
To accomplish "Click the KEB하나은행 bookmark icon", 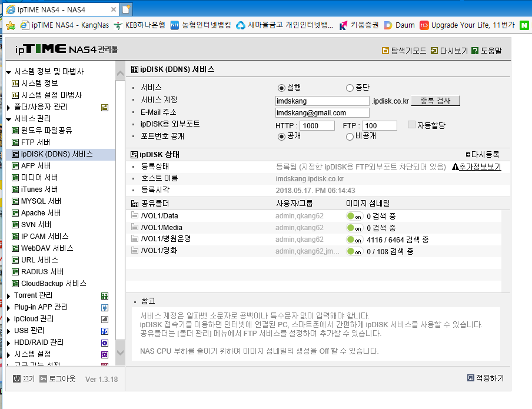I will [118, 25].
